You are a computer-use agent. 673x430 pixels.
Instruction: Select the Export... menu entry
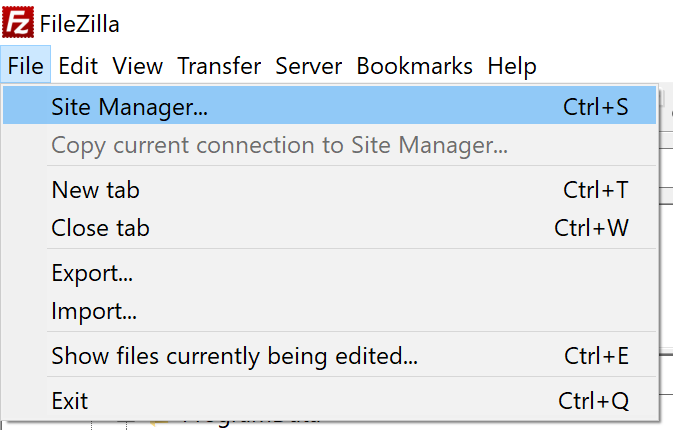tap(330, 273)
